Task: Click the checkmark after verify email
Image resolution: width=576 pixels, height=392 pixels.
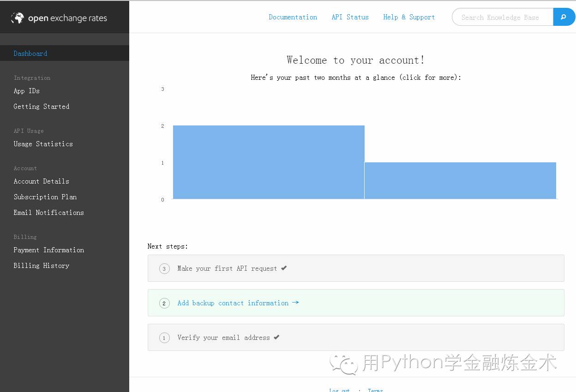Action: click(276, 337)
